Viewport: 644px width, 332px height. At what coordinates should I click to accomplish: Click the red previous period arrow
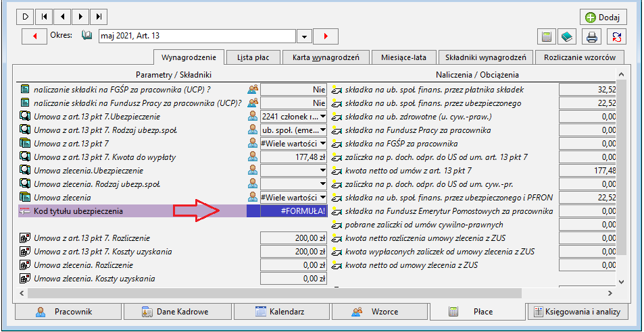(34, 36)
